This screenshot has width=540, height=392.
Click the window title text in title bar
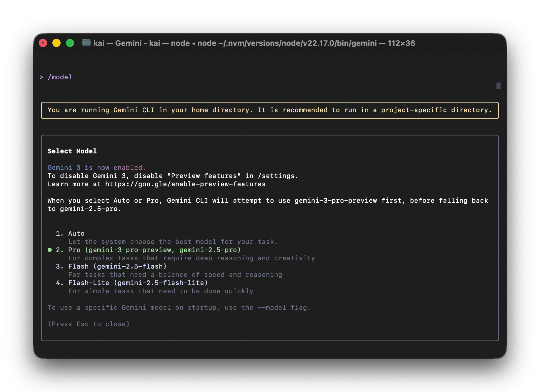(x=254, y=43)
